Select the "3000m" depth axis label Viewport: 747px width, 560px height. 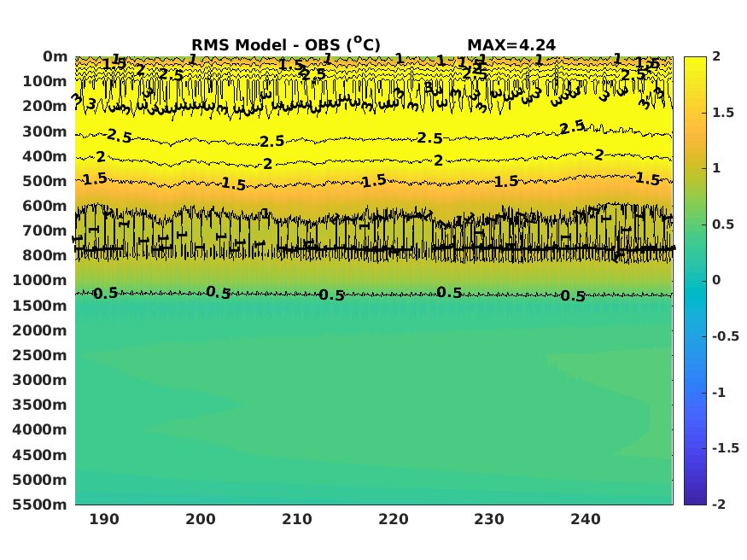[40, 380]
